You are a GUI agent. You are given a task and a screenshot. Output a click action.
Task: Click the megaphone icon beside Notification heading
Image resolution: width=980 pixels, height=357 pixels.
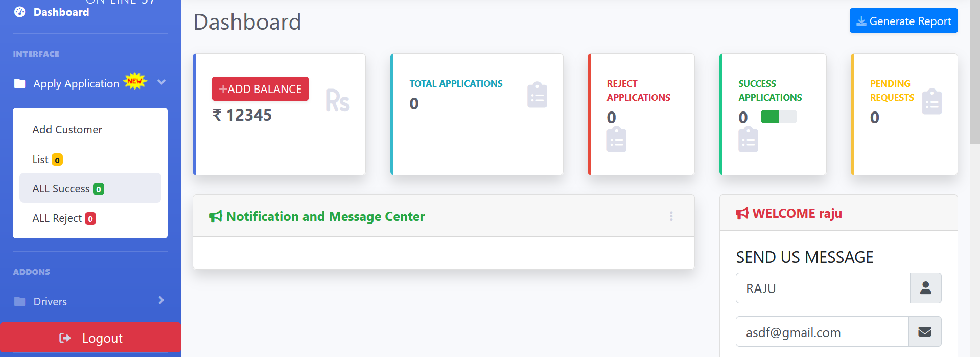216,217
